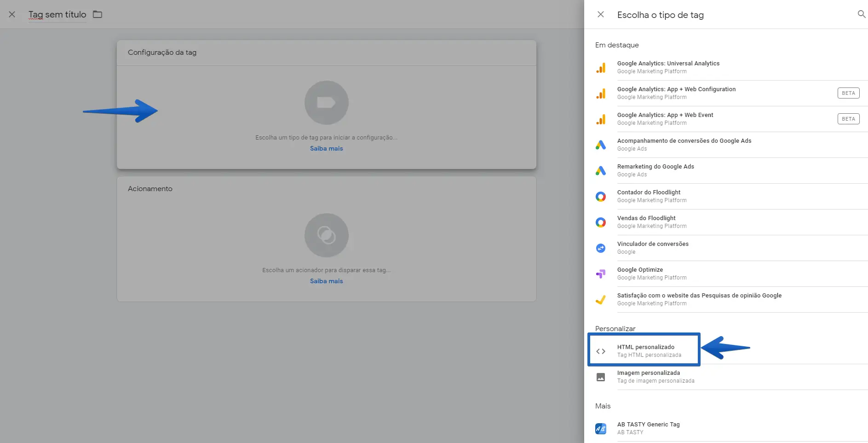
Task: Click the trigger circle in Acionamento card
Action: (x=326, y=235)
